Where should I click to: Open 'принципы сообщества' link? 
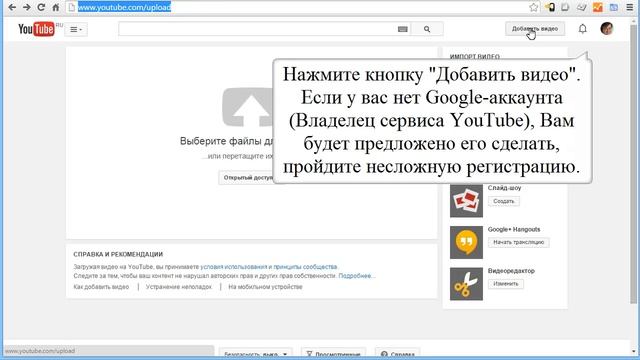305,267
